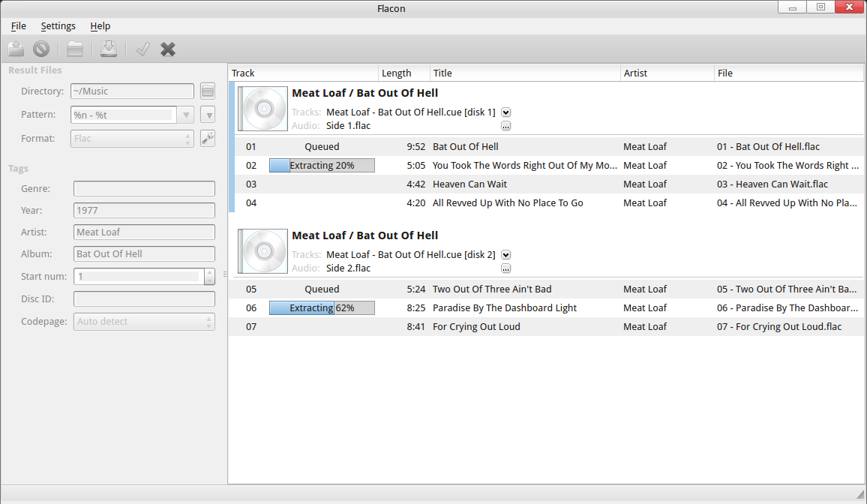Click the Extracting 62% progress bar

tap(322, 307)
